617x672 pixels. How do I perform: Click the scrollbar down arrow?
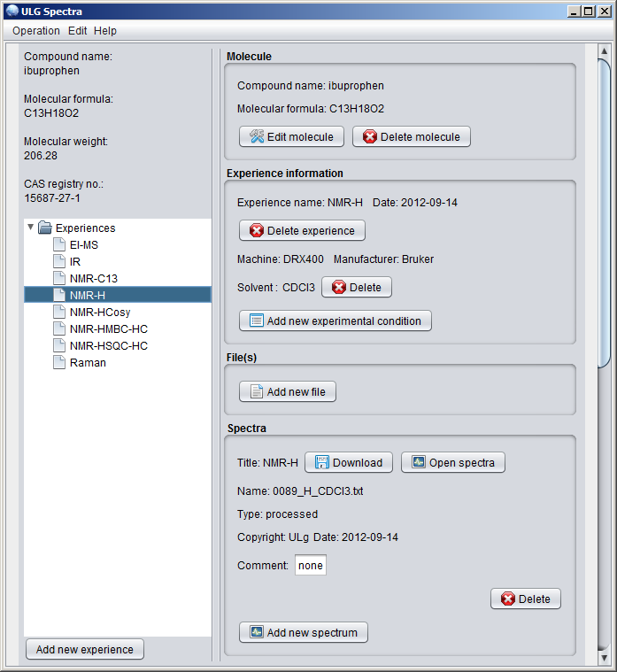click(x=604, y=657)
